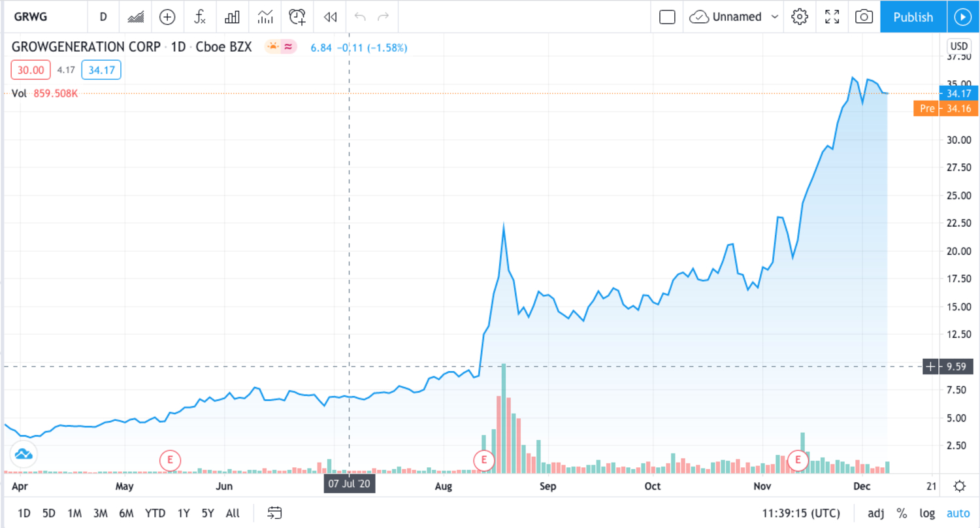980x528 pixels.
Task: Select the 1D time range
Action: [x=24, y=513]
